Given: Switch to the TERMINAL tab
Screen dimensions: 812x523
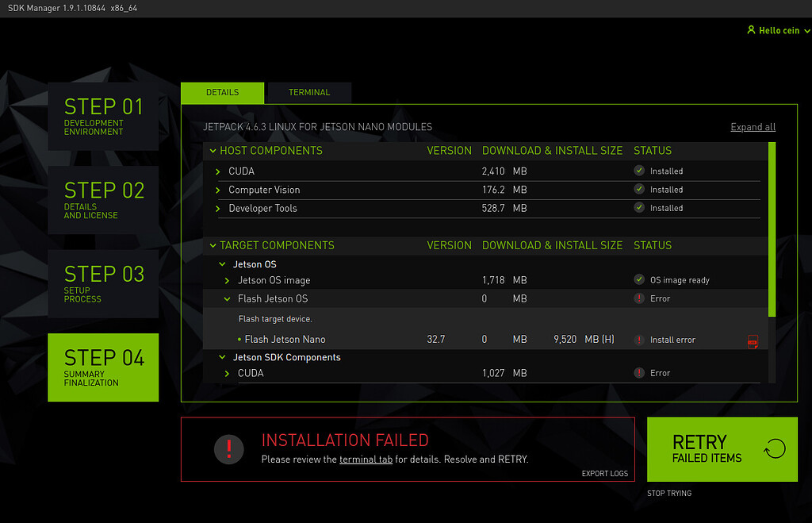Looking at the screenshot, I should click(308, 92).
